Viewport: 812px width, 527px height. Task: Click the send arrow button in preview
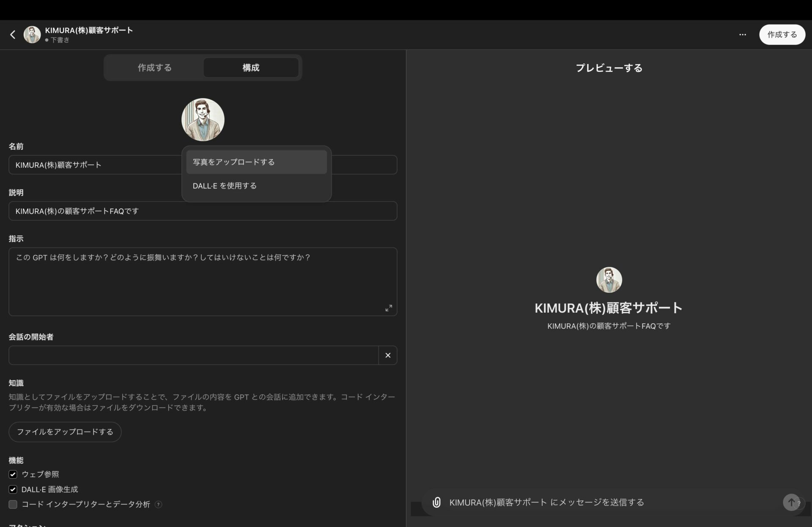tap(791, 502)
